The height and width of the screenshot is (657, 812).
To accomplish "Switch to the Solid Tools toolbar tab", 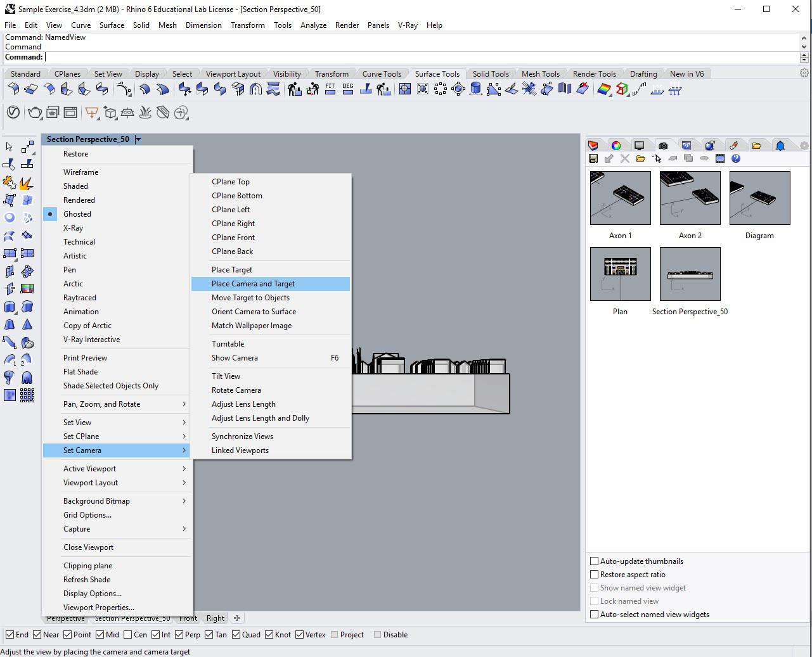I will point(491,74).
